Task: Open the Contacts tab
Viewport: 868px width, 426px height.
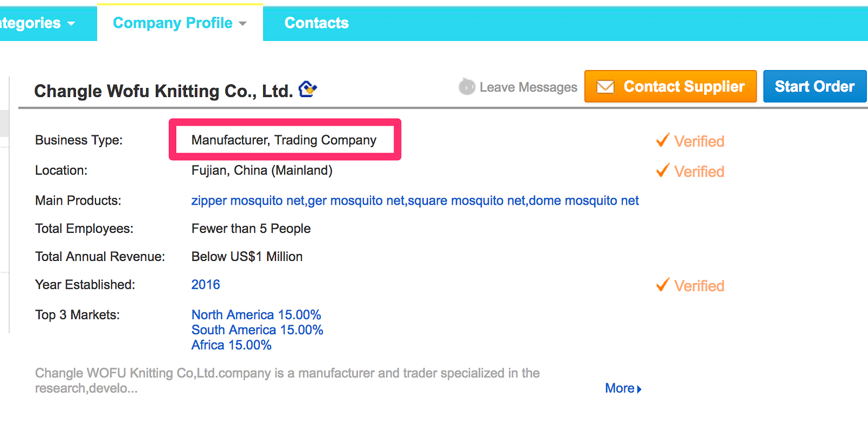Action: click(316, 23)
